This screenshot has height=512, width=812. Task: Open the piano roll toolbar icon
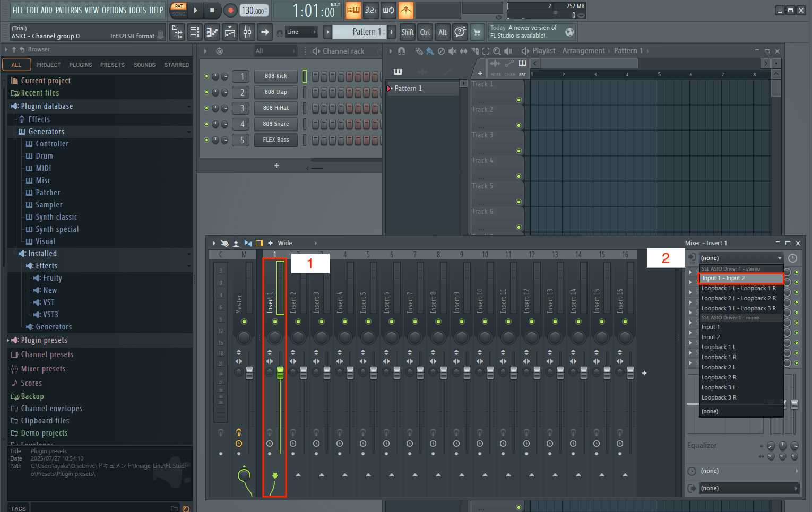coord(212,32)
